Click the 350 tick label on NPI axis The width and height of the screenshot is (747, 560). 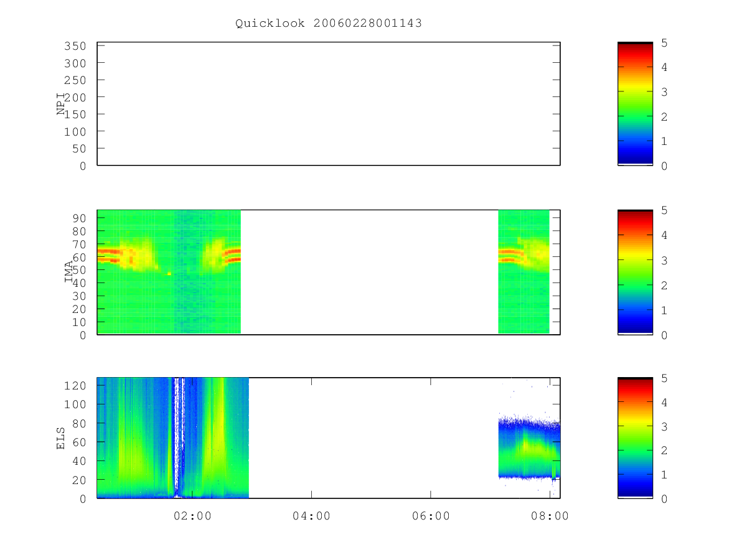[x=76, y=46]
